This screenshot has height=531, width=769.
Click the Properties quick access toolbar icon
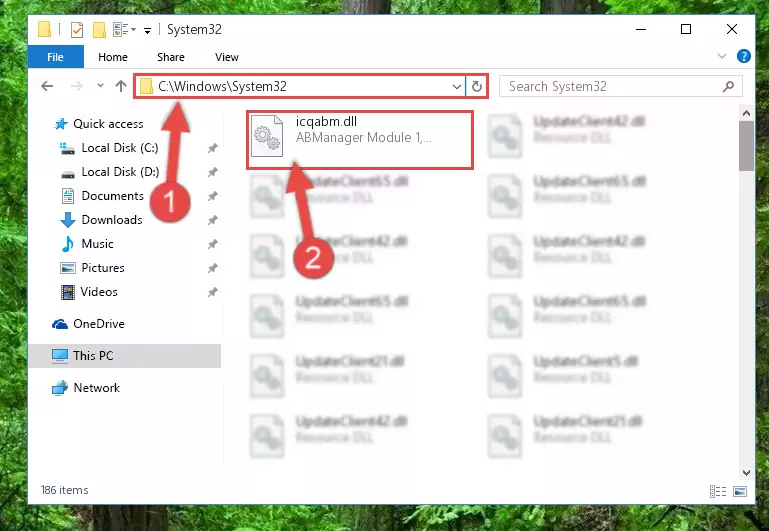77,30
